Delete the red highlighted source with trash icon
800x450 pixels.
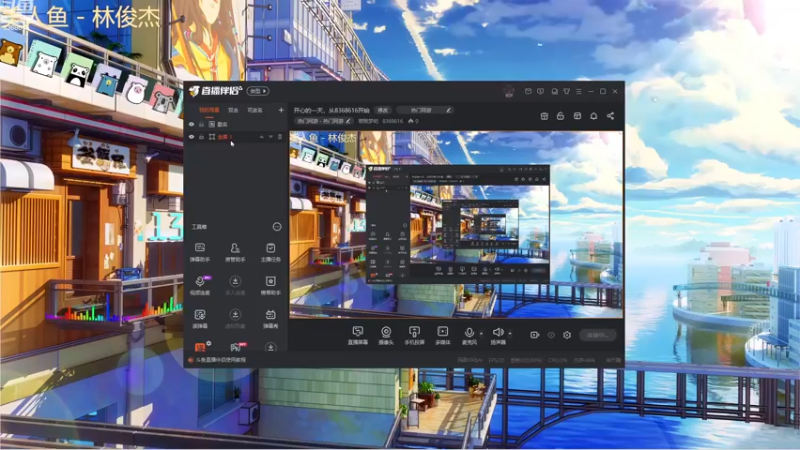click(280, 137)
